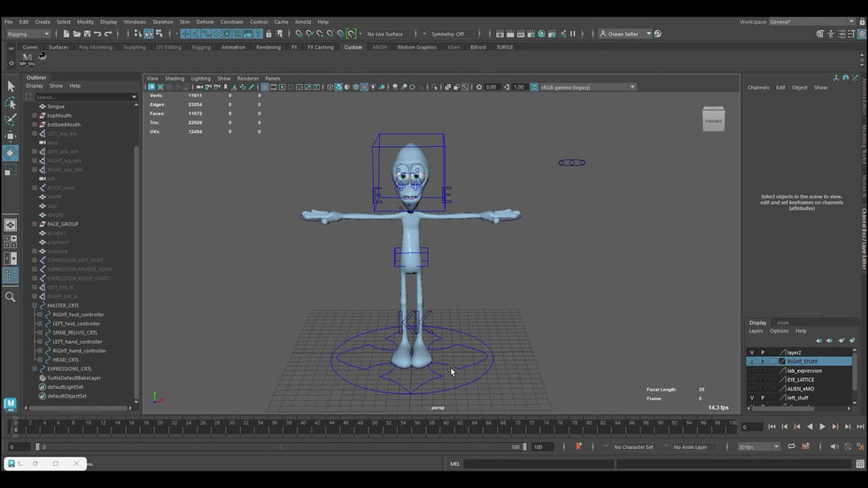Activate the Lasso select tool
This screenshot has height=488, width=868.
point(11,103)
